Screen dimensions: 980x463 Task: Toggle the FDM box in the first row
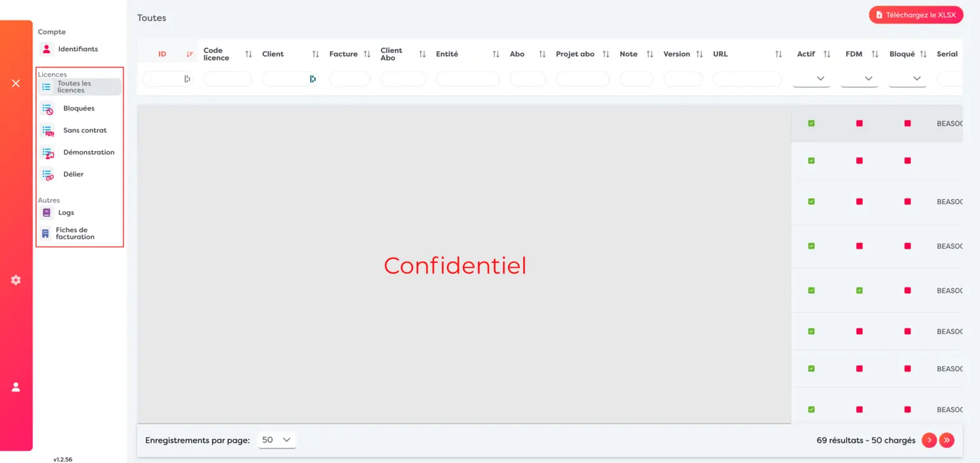(x=859, y=123)
